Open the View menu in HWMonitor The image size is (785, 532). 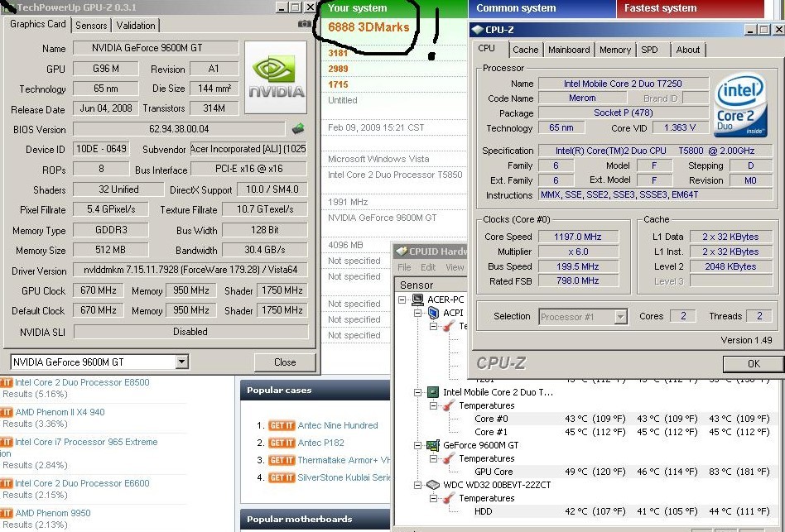455,267
